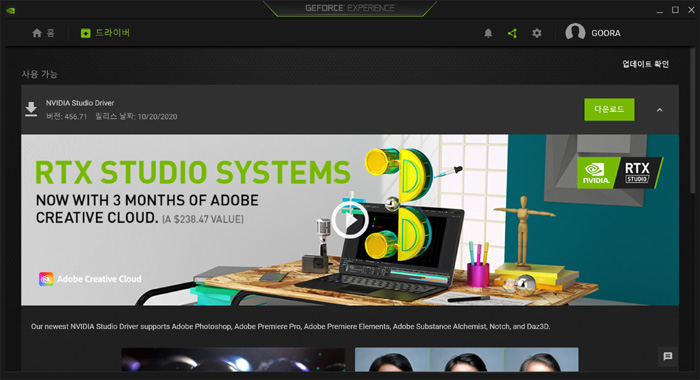This screenshot has width=700, height=380.
Task: Click the Available (사용 가능) heading
Action: pos(40,74)
